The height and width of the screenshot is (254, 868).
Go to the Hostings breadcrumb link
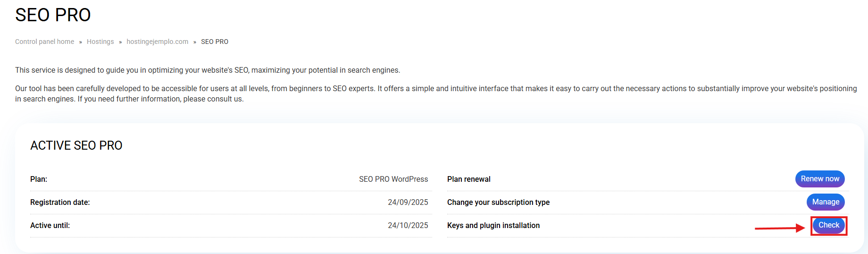point(100,42)
